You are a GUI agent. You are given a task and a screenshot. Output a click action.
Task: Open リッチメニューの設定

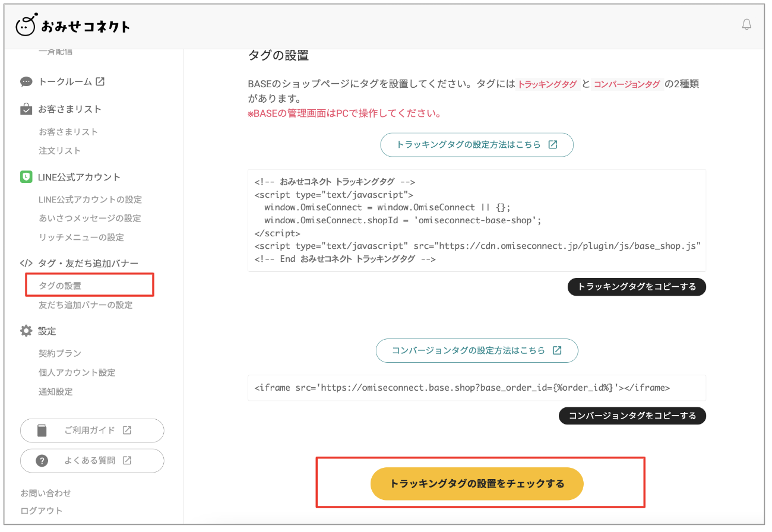tap(81, 237)
